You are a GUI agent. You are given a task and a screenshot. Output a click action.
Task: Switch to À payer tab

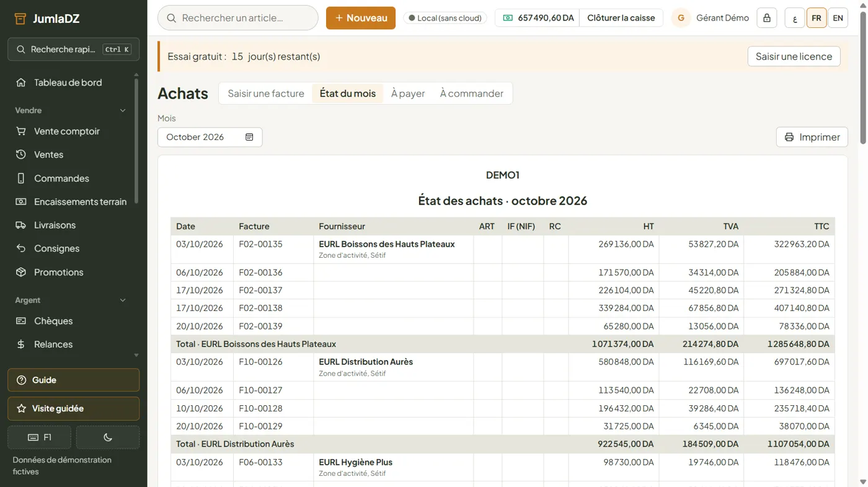click(408, 94)
